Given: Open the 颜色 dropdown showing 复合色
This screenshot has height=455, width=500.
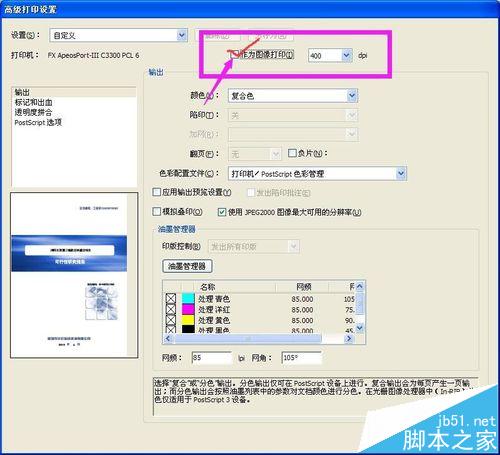Looking at the screenshot, I should point(293,96).
